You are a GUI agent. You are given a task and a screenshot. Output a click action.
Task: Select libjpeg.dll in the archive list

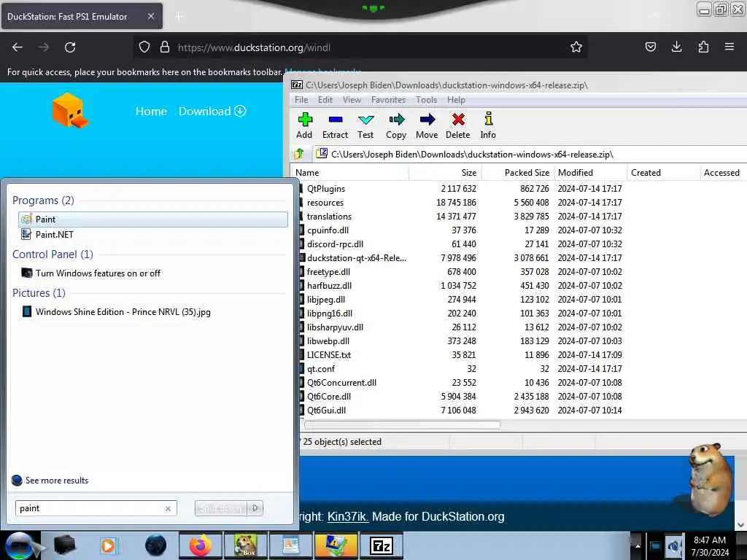pos(326,299)
